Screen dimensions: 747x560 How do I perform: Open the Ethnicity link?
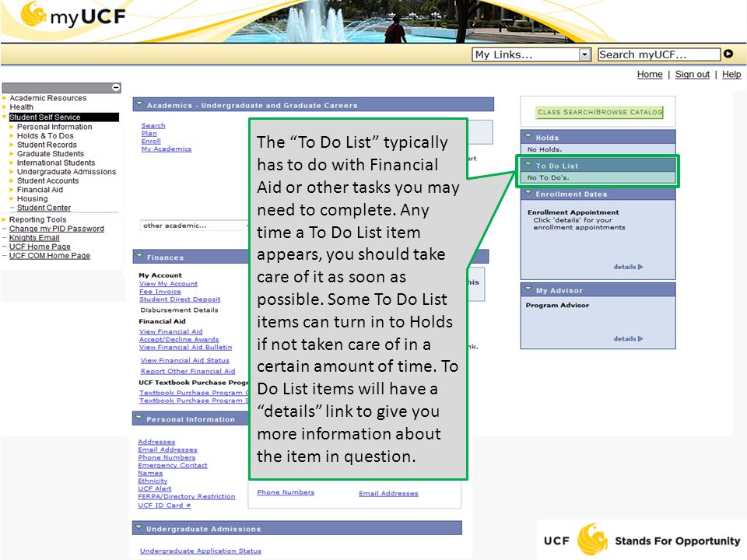(153, 481)
